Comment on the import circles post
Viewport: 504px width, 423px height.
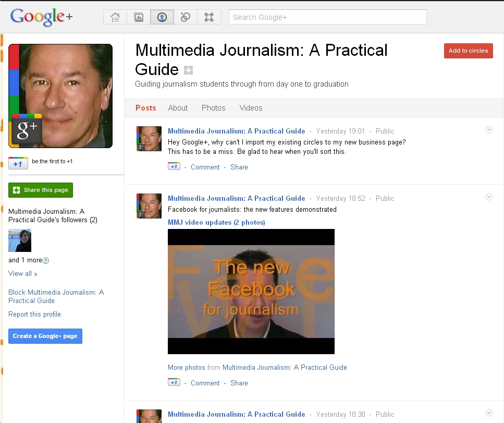[205, 167]
